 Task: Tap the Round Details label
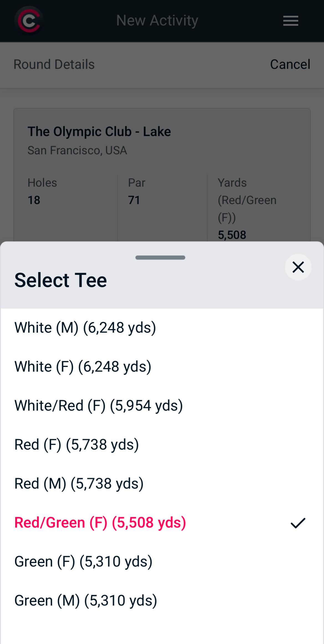(x=54, y=64)
